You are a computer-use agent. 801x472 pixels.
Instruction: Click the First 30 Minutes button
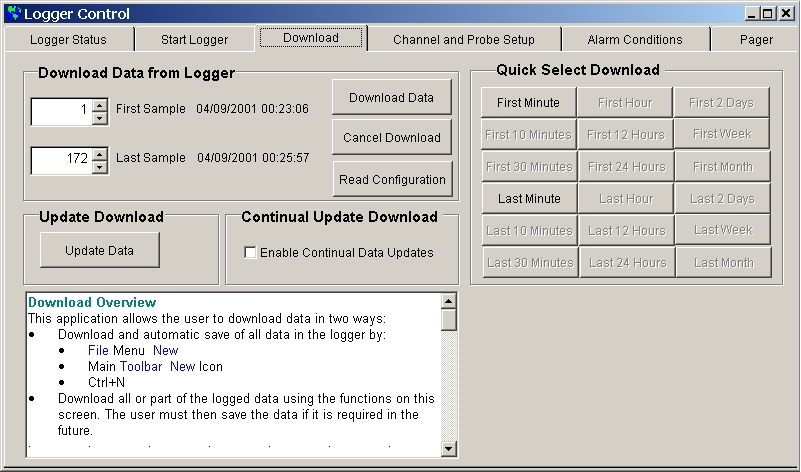click(529, 167)
